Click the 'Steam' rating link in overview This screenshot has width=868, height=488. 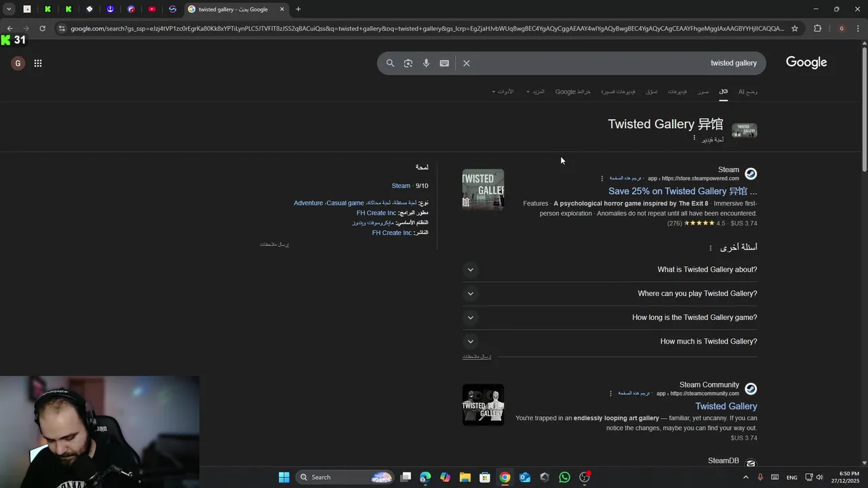click(401, 186)
